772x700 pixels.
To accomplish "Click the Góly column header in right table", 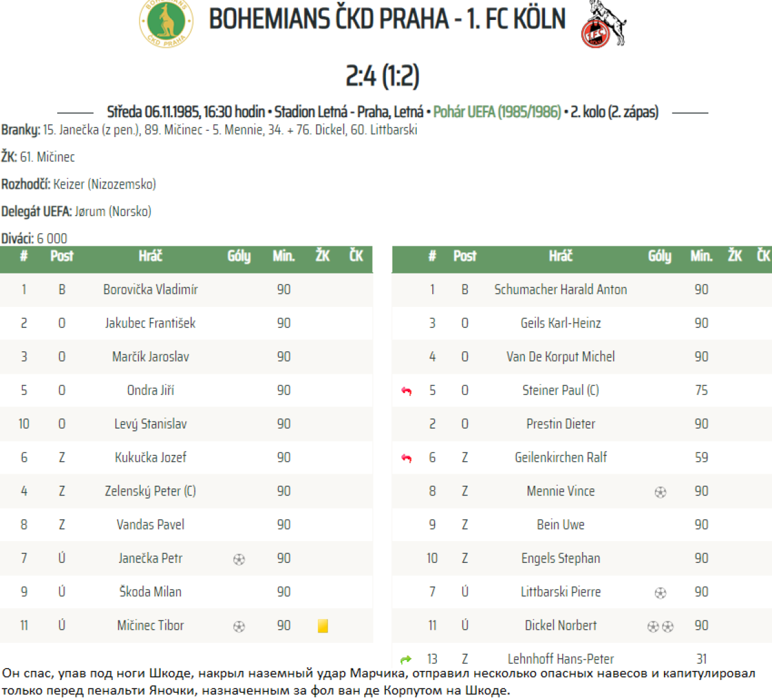I will click(x=659, y=256).
